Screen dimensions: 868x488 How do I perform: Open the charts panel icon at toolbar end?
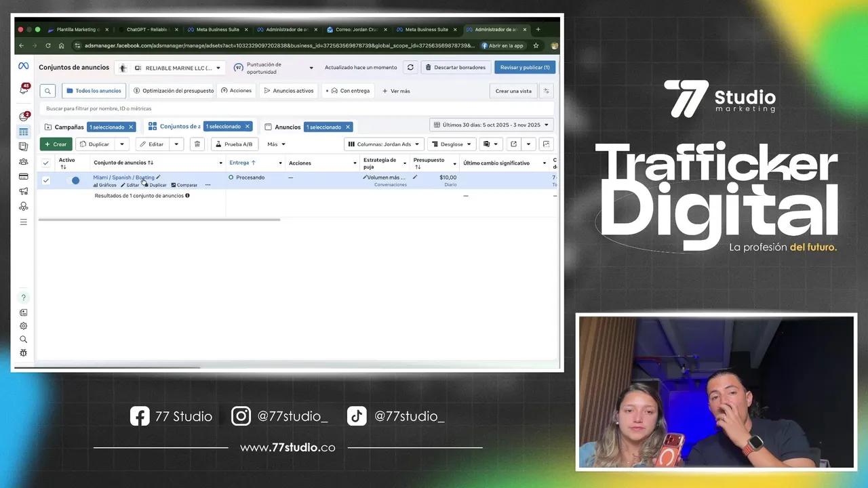[x=547, y=144]
